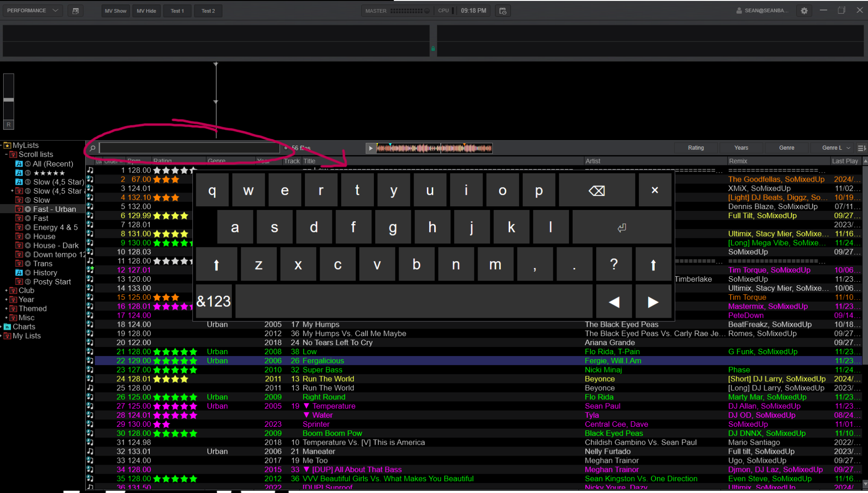Open the settings gear icon
The height and width of the screenshot is (493, 868).
[804, 10]
